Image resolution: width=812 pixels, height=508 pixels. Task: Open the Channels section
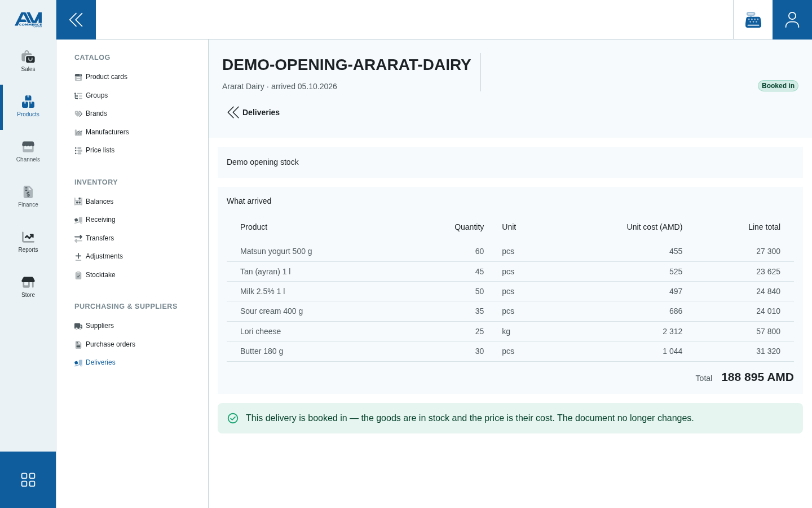[28, 152]
